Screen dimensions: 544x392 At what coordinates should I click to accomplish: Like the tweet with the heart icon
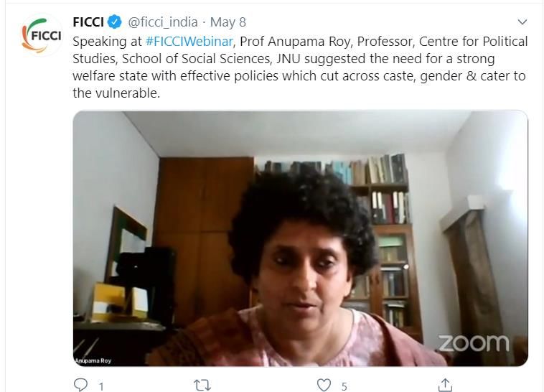(x=324, y=385)
